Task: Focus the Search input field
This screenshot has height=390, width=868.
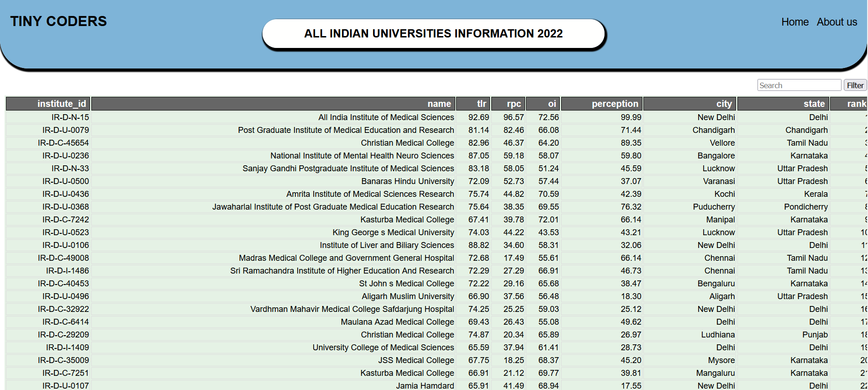Action: tap(799, 85)
